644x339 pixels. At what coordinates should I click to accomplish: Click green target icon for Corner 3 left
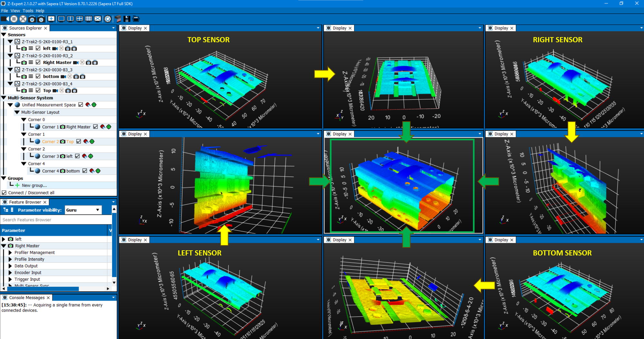(91, 156)
